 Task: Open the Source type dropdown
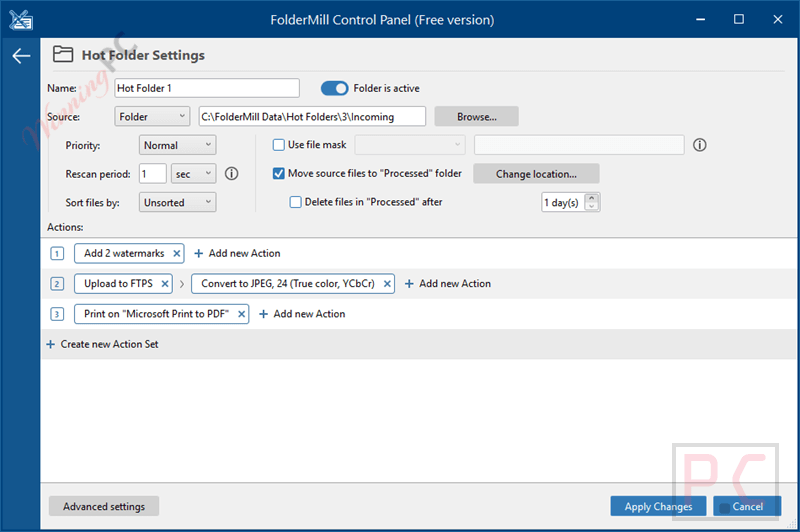(x=152, y=117)
